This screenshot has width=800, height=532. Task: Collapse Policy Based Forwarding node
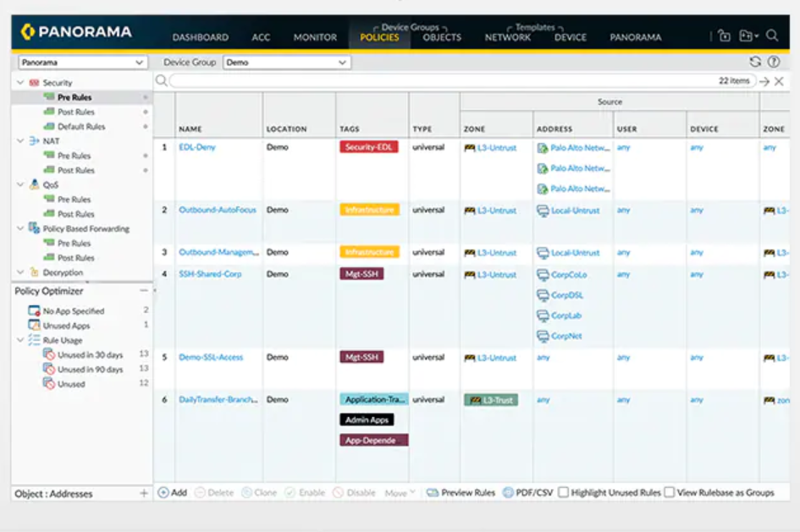pos(20,228)
